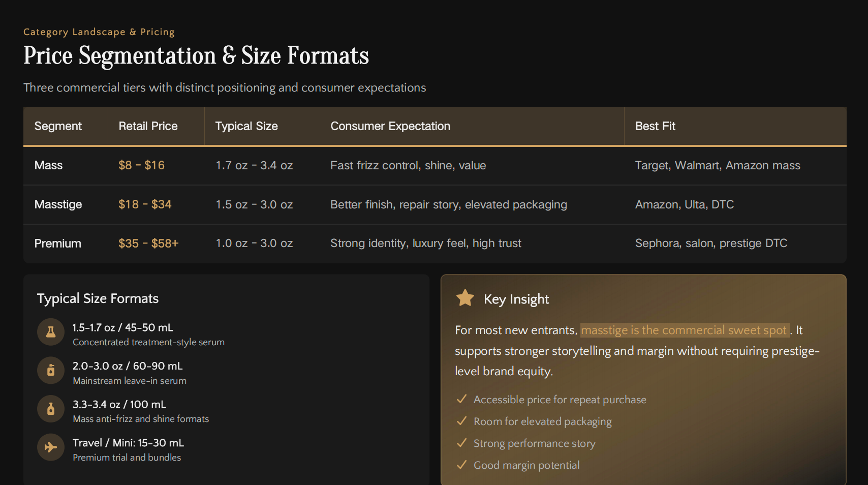Click the pump bottle icon for mainstream serum
This screenshot has width=868, height=485.
coord(51,370)
